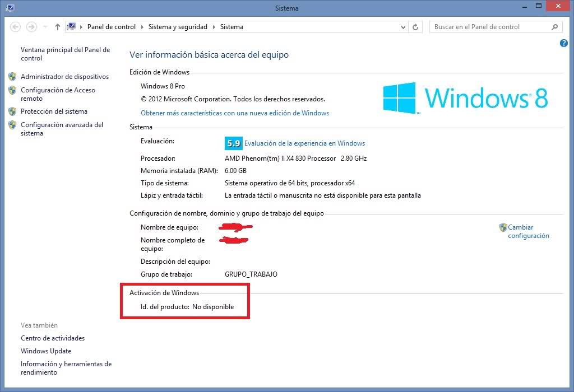574x392 pixels.
Task: Select the text Windows 8 Pro
Action: tap(163, 86)
